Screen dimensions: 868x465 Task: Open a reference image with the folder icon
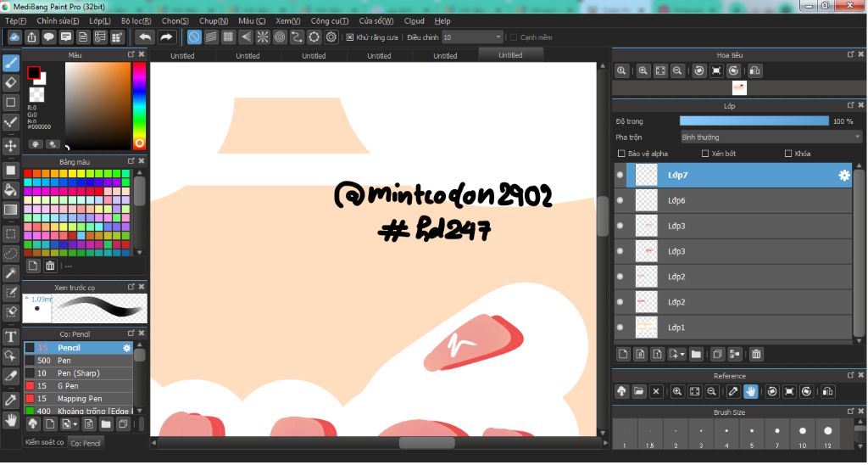pyautogui.click(x=639, y=391)
